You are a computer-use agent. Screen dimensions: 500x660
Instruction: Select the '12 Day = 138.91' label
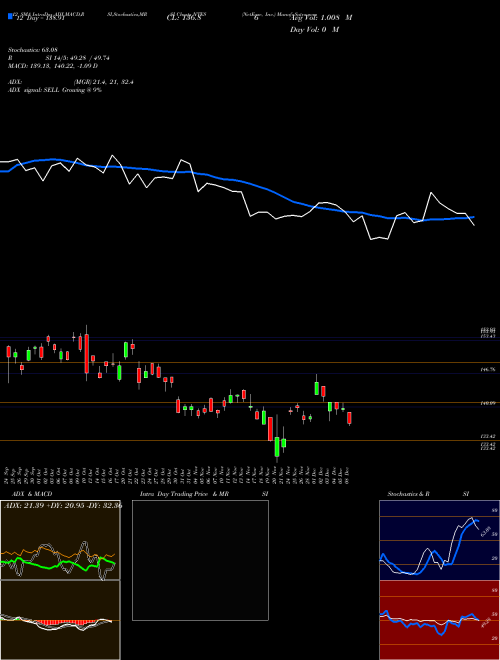(40, 18)
